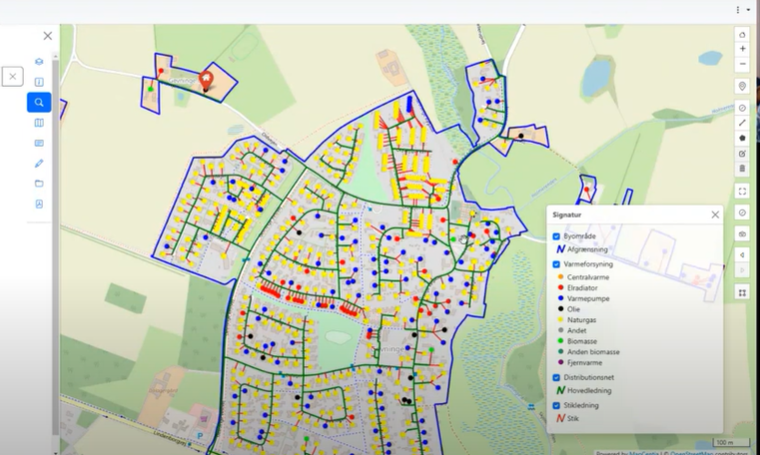Click the boxed X button at left
This screenshot has height=455, width=760.
(x=12, y=76)
